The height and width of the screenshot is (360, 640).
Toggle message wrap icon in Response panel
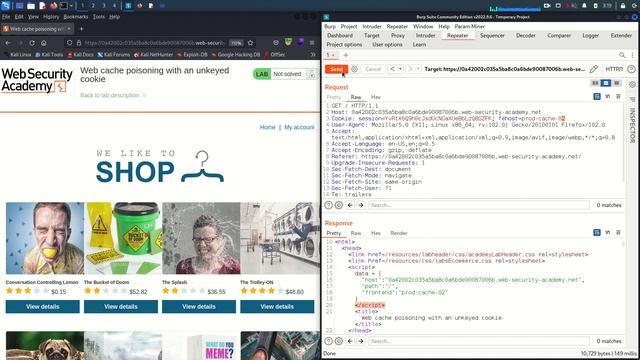point(597,232)
